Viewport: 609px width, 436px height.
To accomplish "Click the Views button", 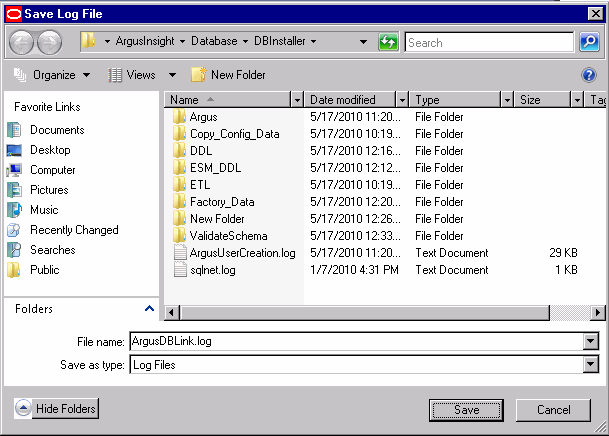I will (x=132, y=75).
